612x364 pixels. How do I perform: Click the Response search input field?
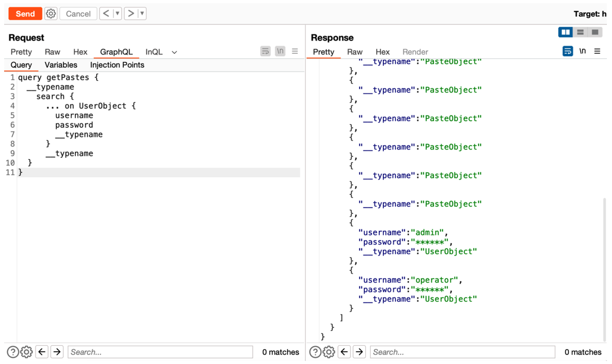(x=463, y=352)
